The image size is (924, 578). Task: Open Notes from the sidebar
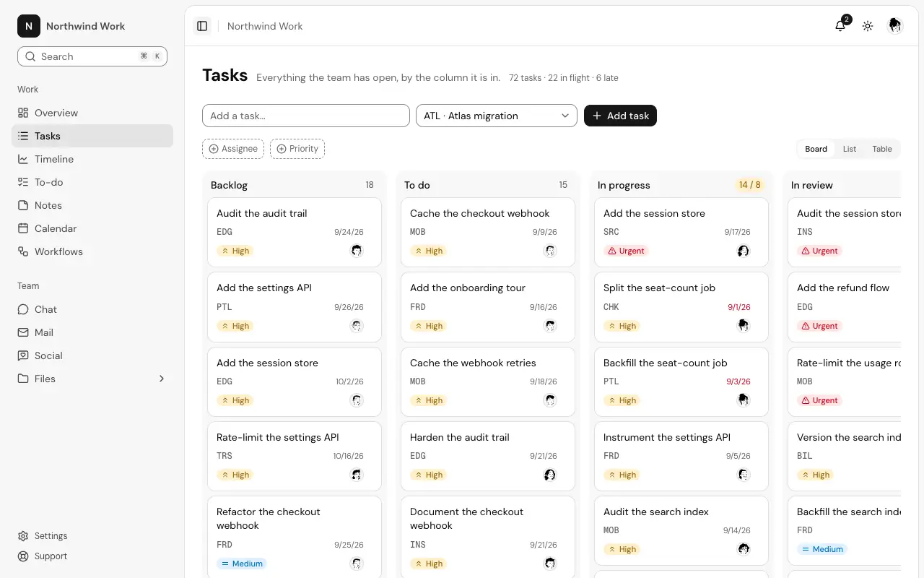(x=92, y=205)
